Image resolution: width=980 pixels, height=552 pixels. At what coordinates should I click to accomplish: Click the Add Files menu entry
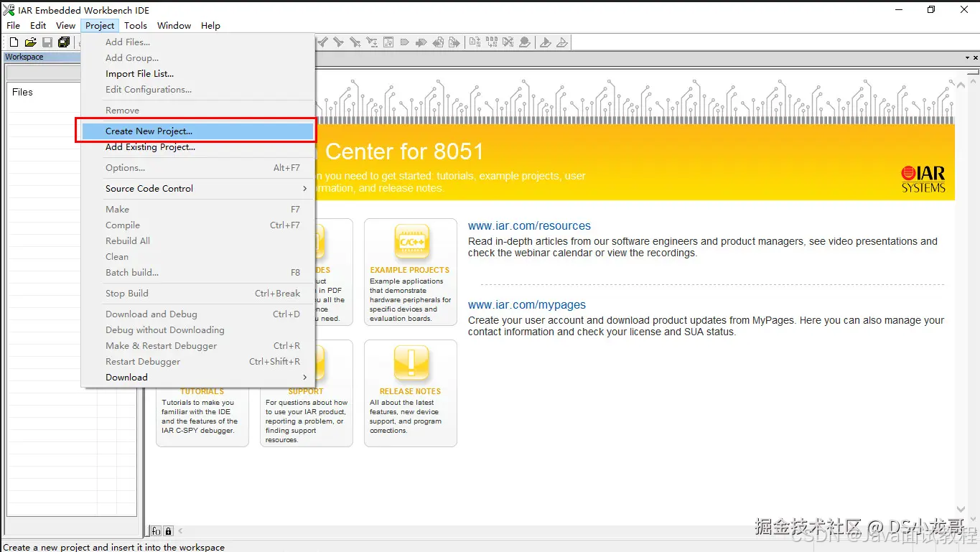point(197,42)
